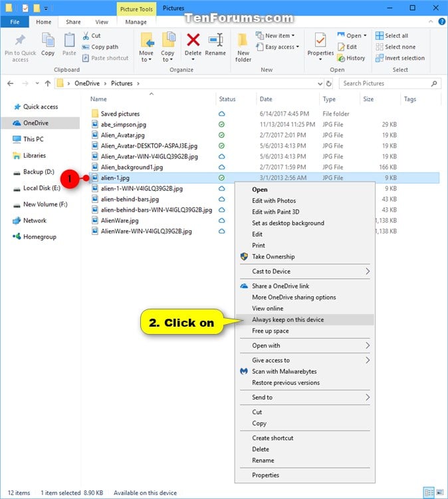
Task: Open Recent locations dropdown arrow
Action: pos(37,83)
